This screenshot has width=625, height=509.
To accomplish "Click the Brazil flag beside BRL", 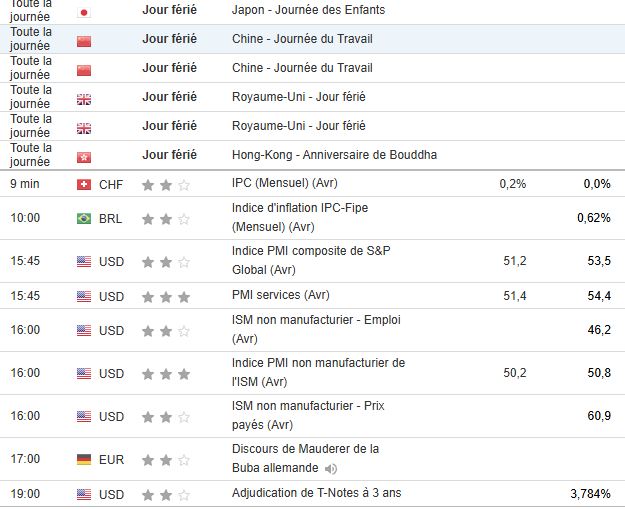I will click(x=84, y=218).
